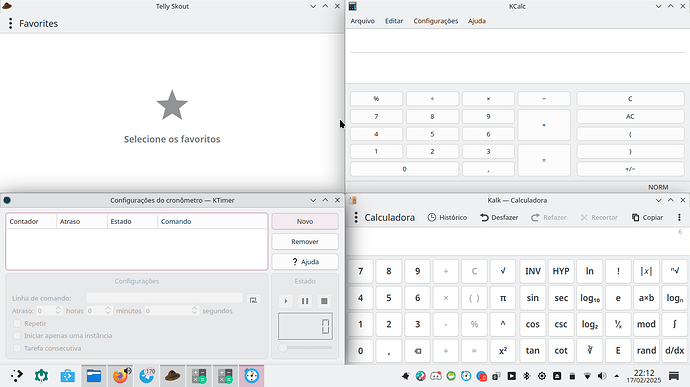Click the KTimer Estado slider
Viewport: 690px width, 387px height.
(305, 348)
